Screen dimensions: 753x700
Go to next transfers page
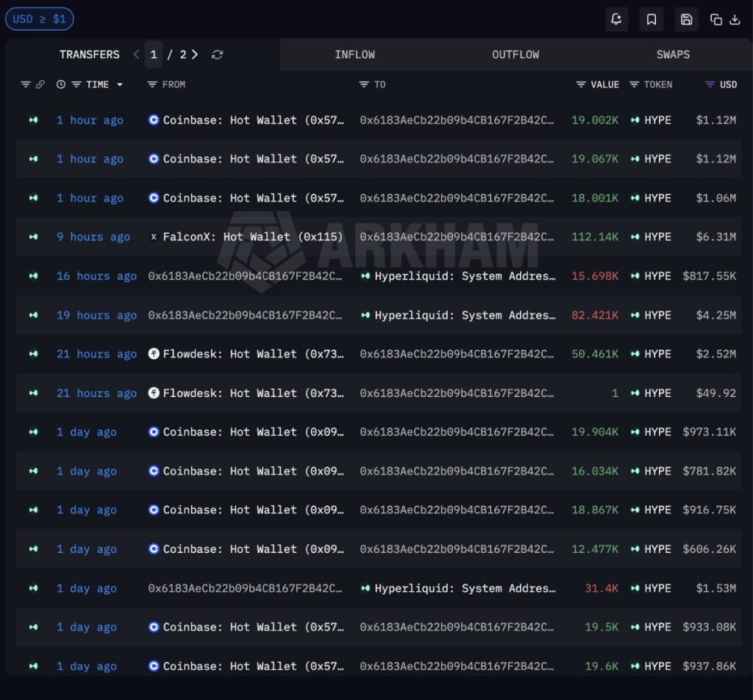coord(194,54)
